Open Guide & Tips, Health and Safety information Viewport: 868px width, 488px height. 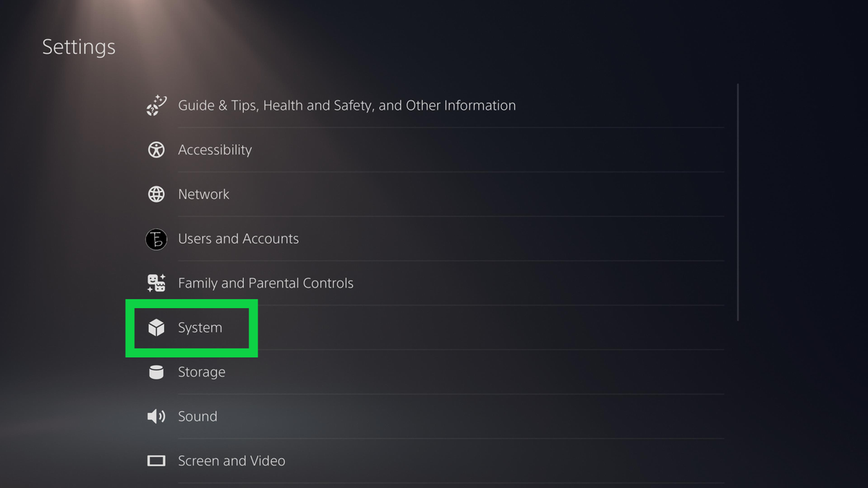[346, 105]
